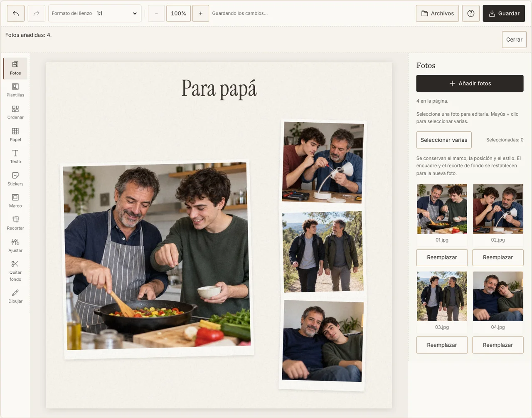Open the Stickers panel
This screenshot has width=532, height=418.
[x=15, y=179]
